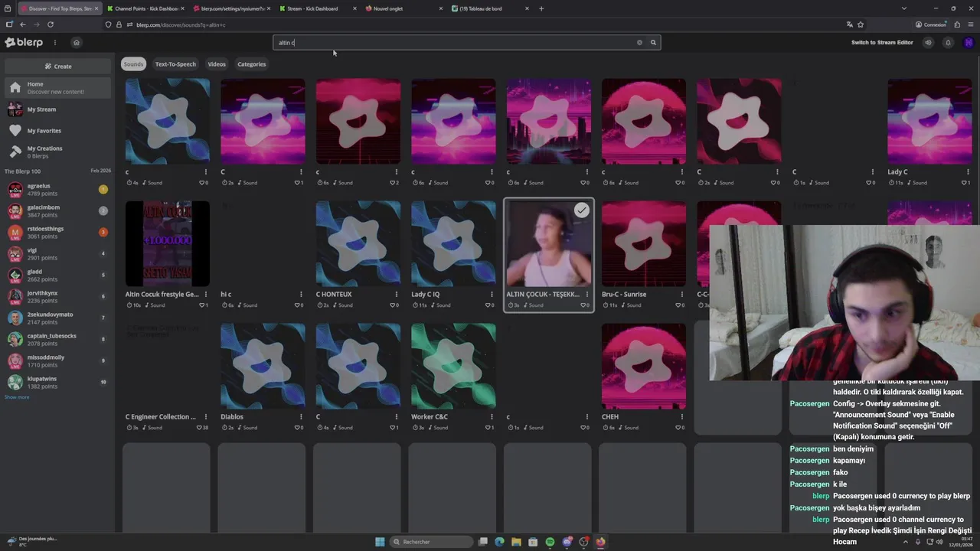Switch to the Categories tab

(251, 64)
